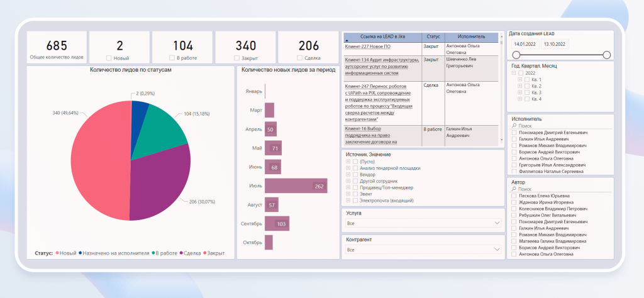Click the Сделка legend color dot

(181, 253)
